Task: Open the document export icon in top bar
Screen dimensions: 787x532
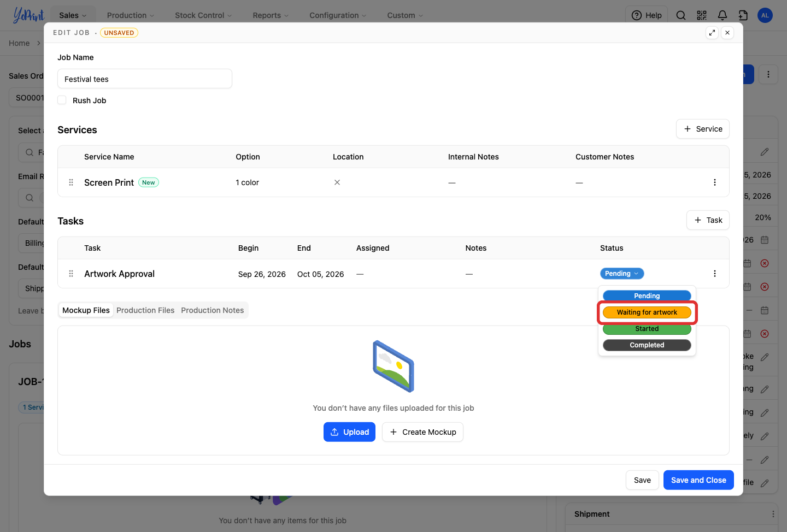Action: 743,15
